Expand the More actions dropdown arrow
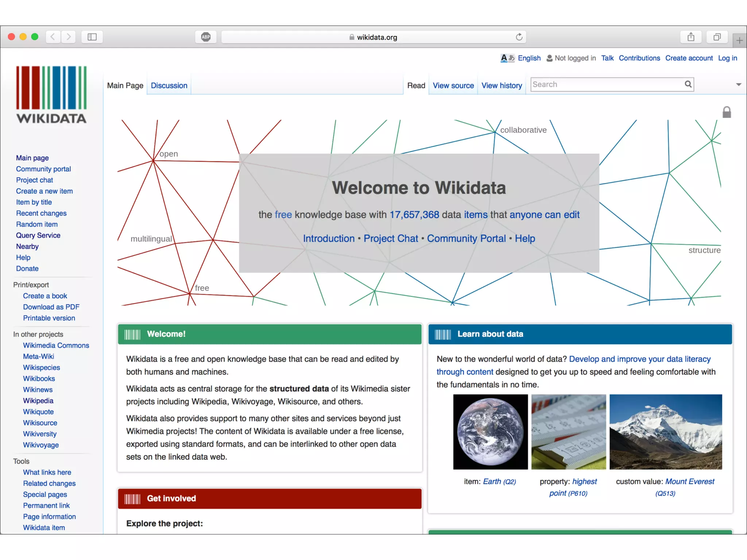 [x=738, y=85]
